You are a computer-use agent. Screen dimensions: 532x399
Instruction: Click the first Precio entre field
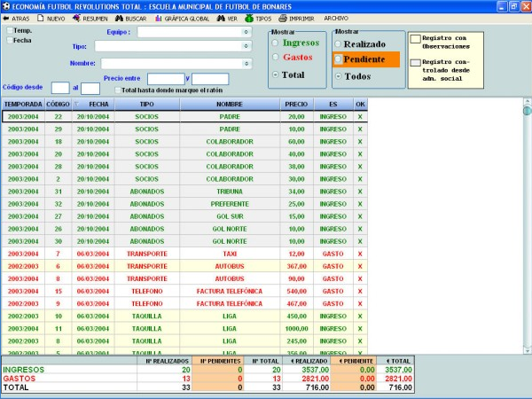166,79
